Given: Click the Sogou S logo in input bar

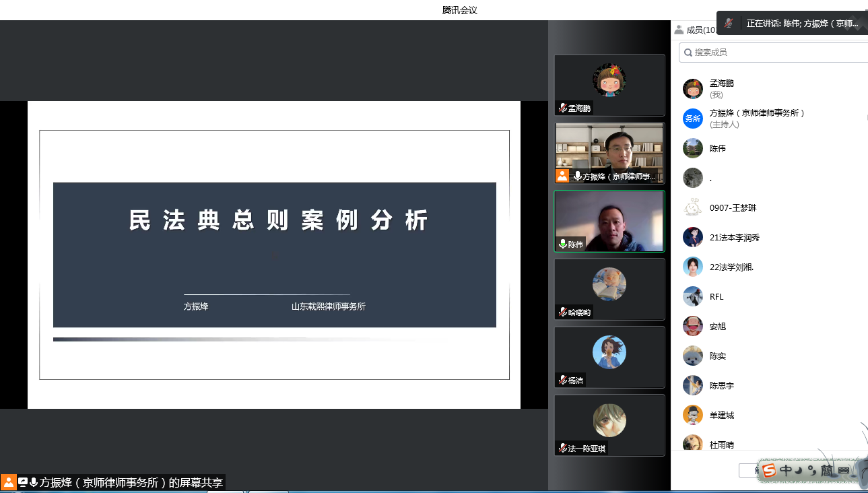Looking at the screenshot, I should [x=769, y=470].
